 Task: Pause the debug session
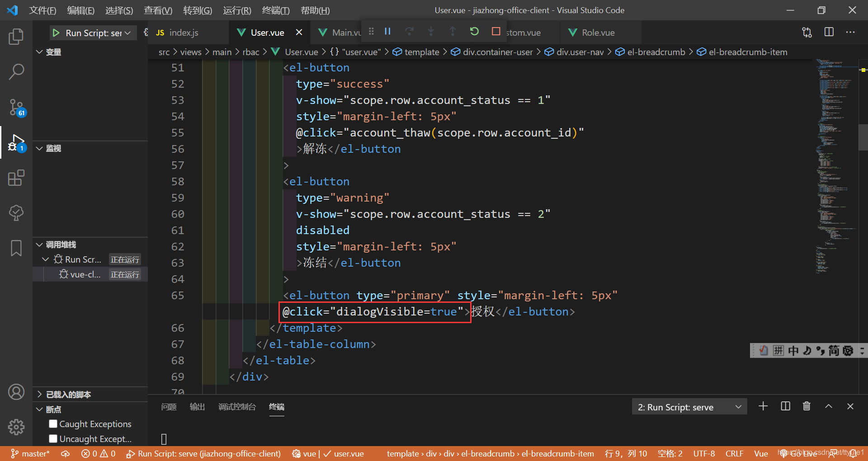(387, 31)
